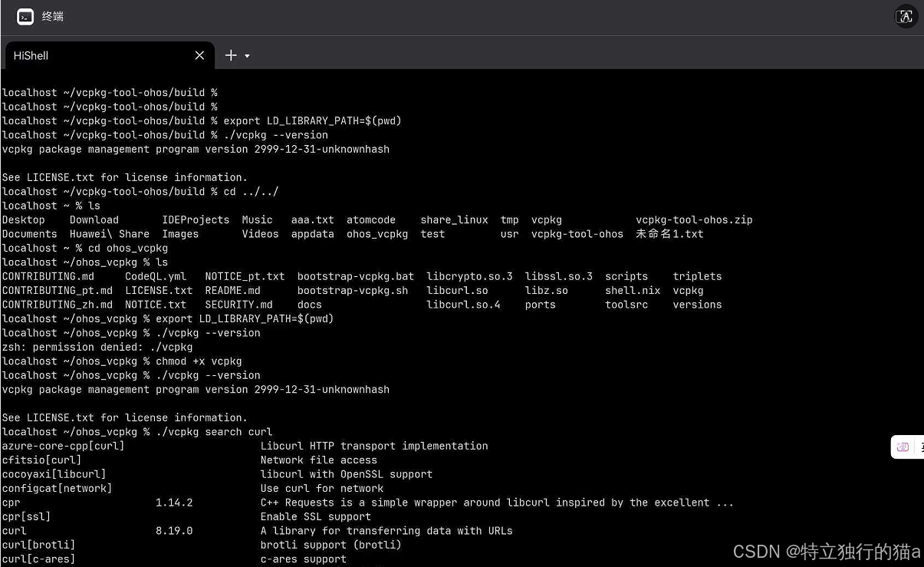
Task: Click the 'cd ../../' command
Action: [252, 192]
